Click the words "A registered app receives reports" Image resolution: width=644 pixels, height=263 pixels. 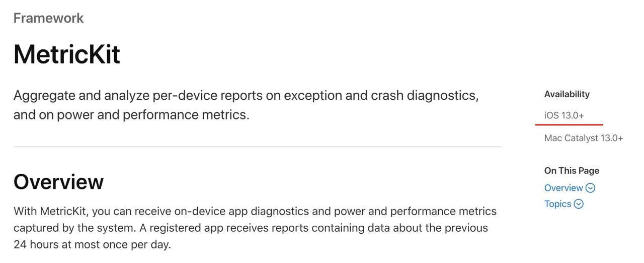224,228
